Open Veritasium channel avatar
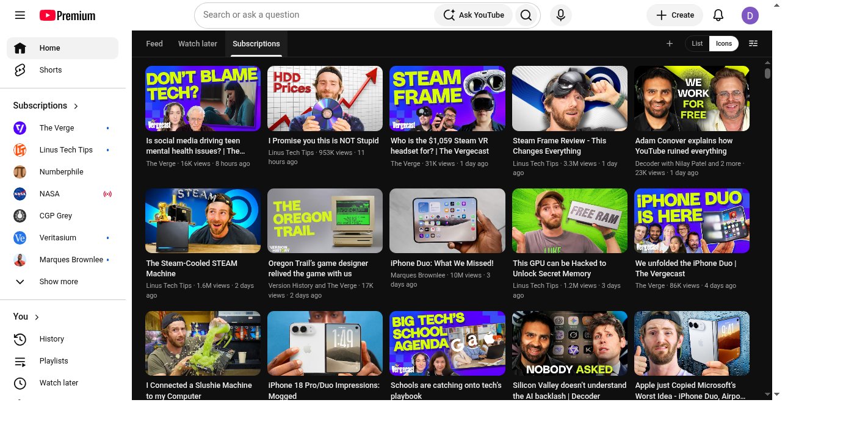 (20, 238)
